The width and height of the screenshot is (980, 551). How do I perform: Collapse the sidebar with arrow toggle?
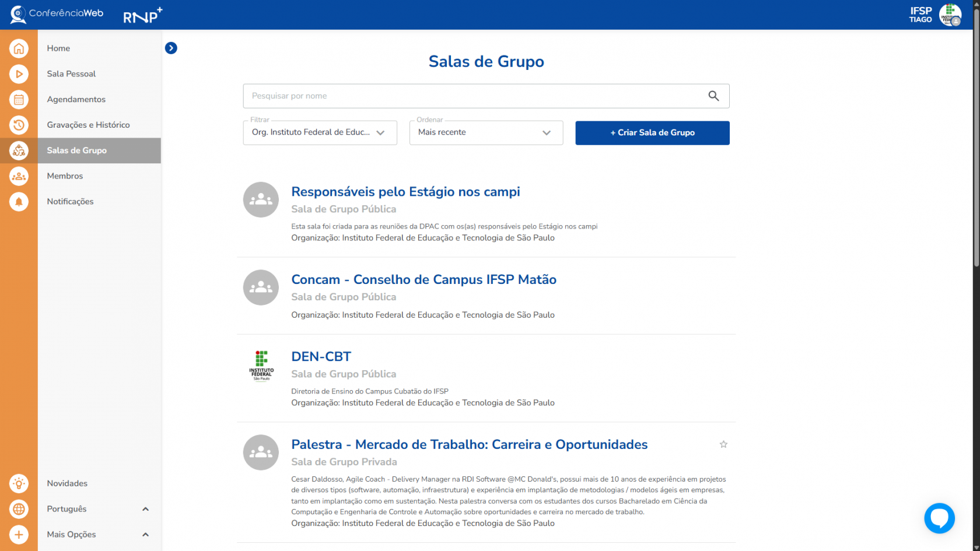tap(171, 48)
